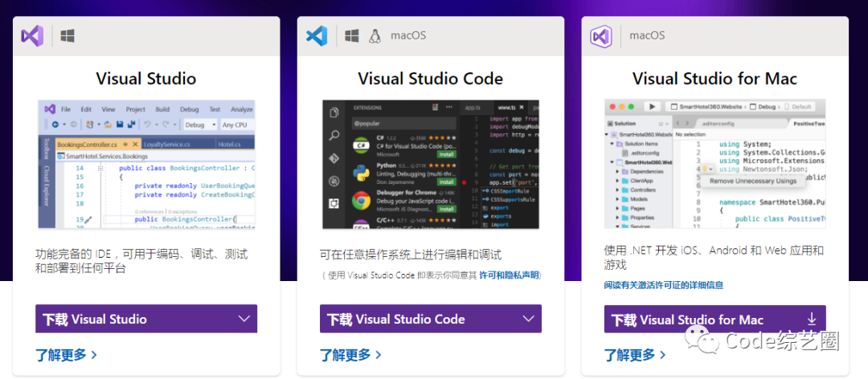This screenshot has height=379, width=868.
Task: Click 使用 .NET 开发 iOS description text
Action: point(714,257)
